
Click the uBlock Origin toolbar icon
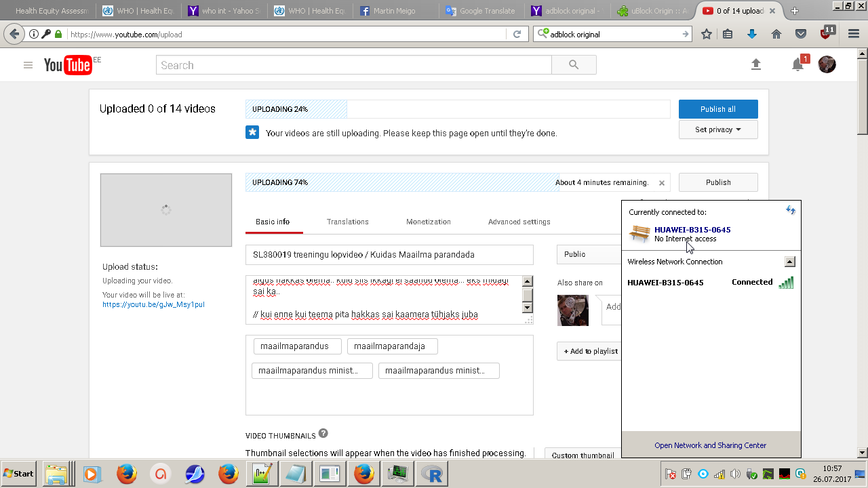[826, 34]
